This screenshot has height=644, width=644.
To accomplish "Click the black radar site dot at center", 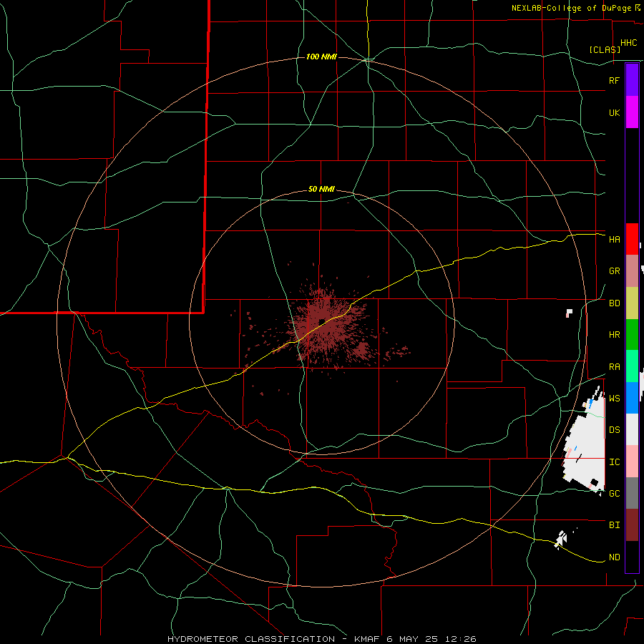I will click(x=321, y=321).
